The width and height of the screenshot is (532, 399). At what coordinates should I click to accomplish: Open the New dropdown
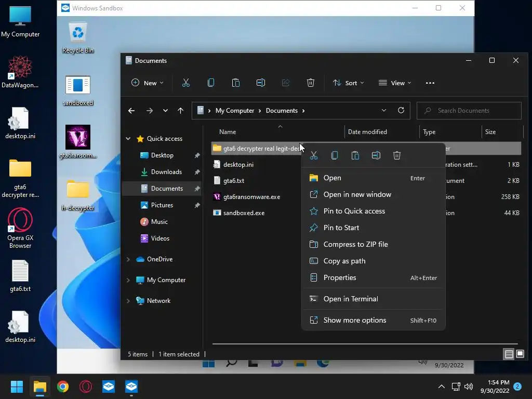point(148,83)
